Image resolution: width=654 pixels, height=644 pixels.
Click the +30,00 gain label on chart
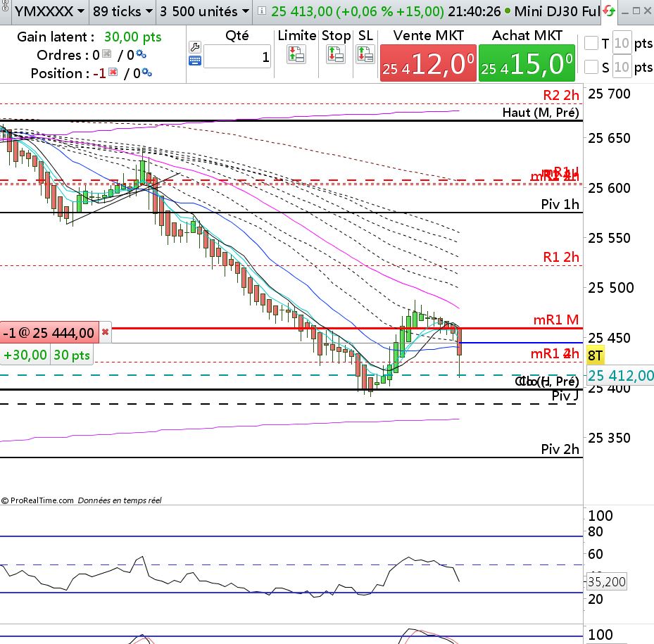pyautogui.click(x=25, y=355)
